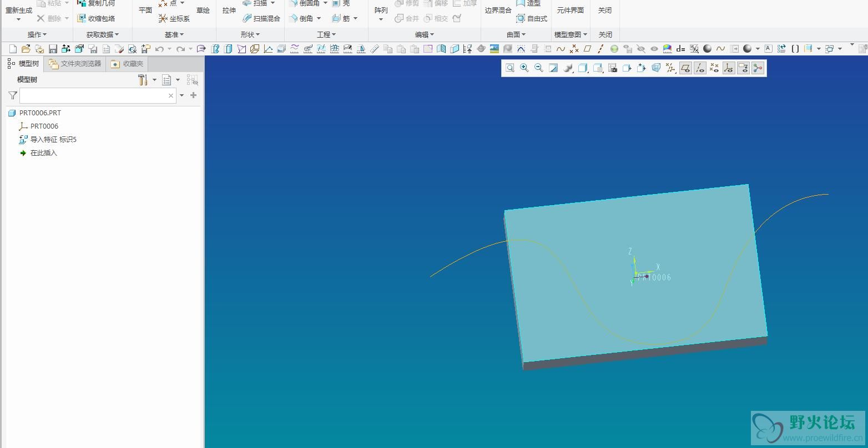Click the camera snapshot icon in view toolbar
This screenshot has height=448, width=868.
[x=613, y=68]
